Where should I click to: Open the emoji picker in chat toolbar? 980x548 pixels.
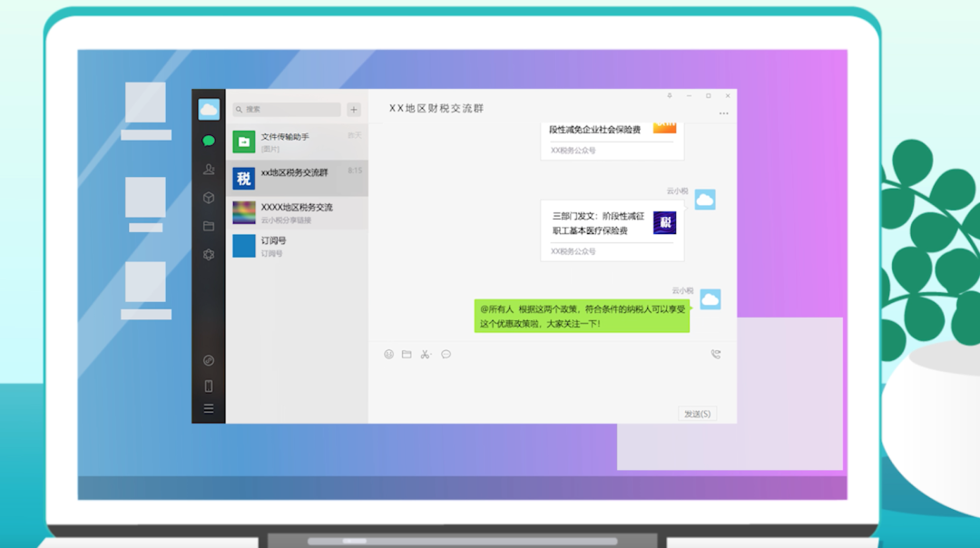click(x=388, y=354)
